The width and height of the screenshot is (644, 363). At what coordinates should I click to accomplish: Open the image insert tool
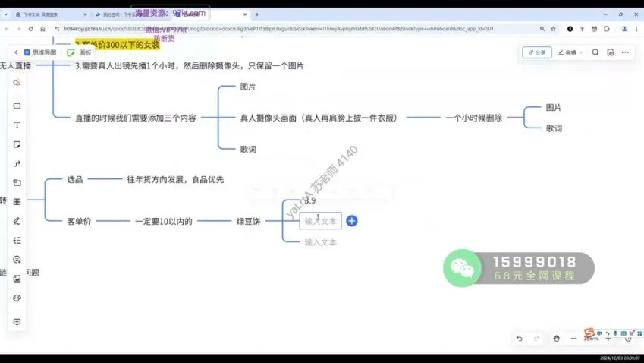17,279
